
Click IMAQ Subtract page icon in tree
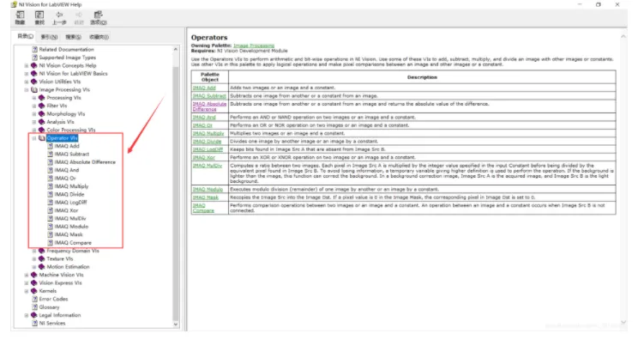pos(50,155)
